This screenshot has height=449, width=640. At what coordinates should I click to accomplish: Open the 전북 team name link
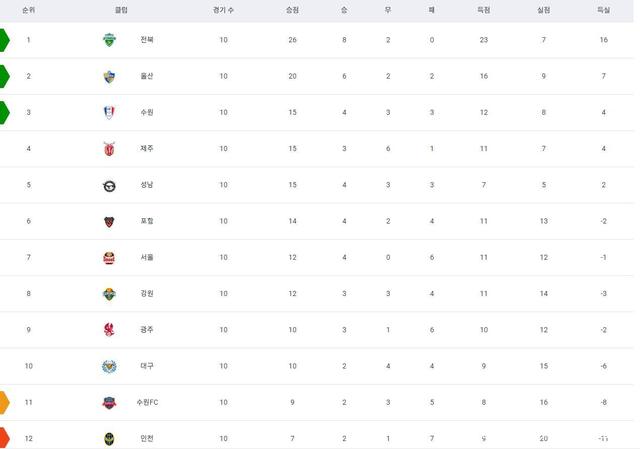coord(147,40)
